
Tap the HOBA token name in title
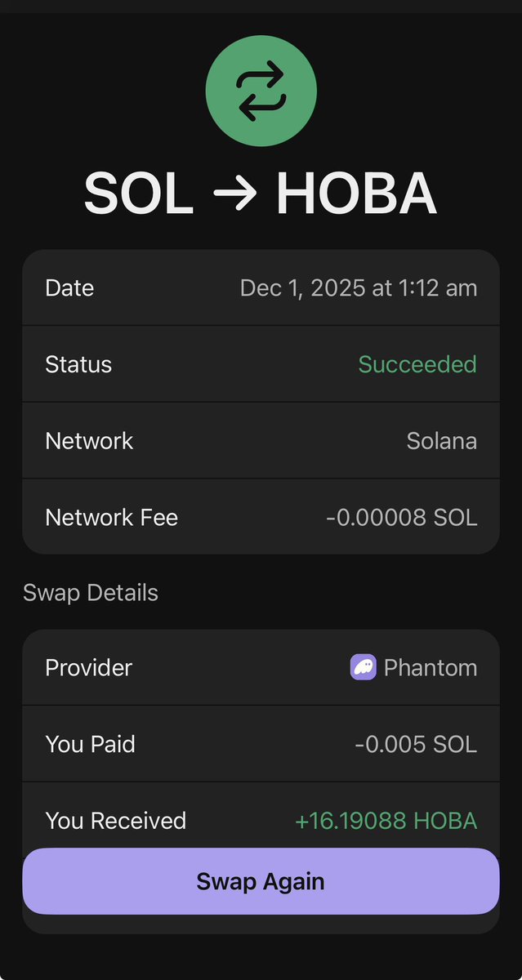356,194
